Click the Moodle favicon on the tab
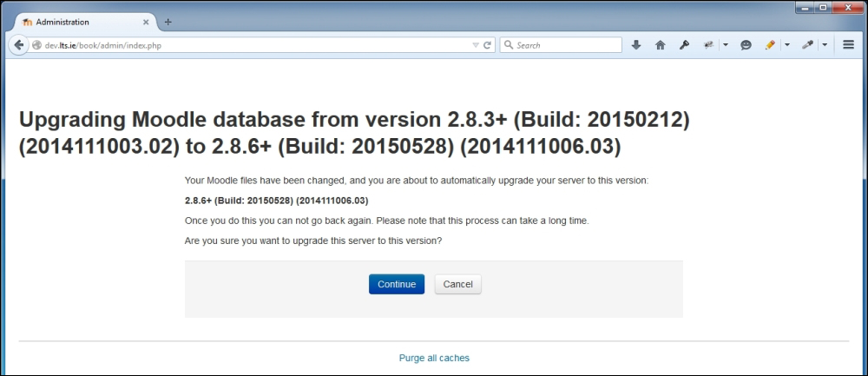 [27, 23]
